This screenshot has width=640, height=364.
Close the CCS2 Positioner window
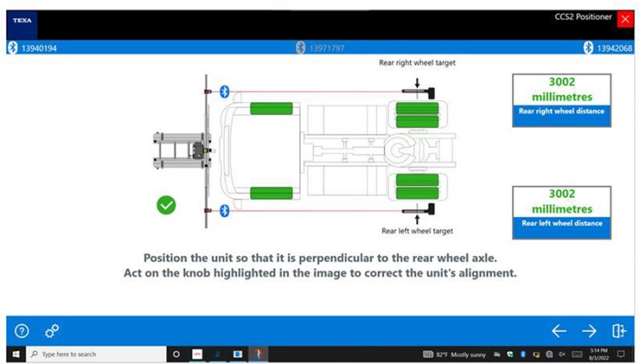(x=625, y=19)
